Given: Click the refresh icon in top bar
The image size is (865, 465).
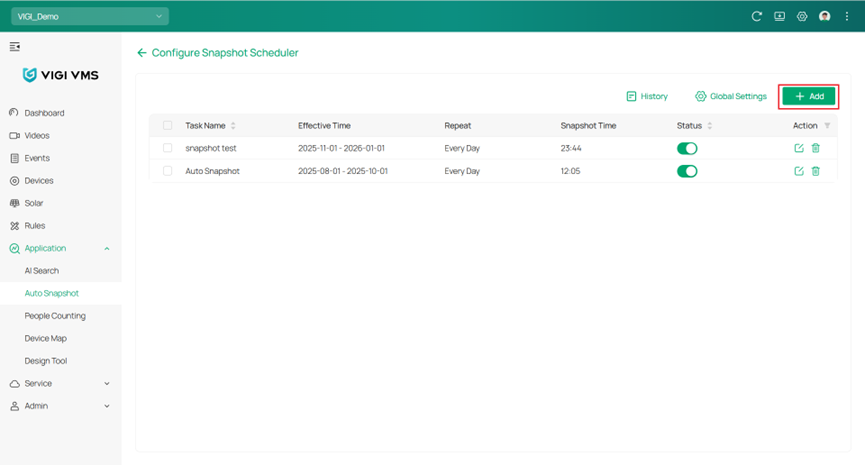Looking at the screenshot, I should coord(756,17).
